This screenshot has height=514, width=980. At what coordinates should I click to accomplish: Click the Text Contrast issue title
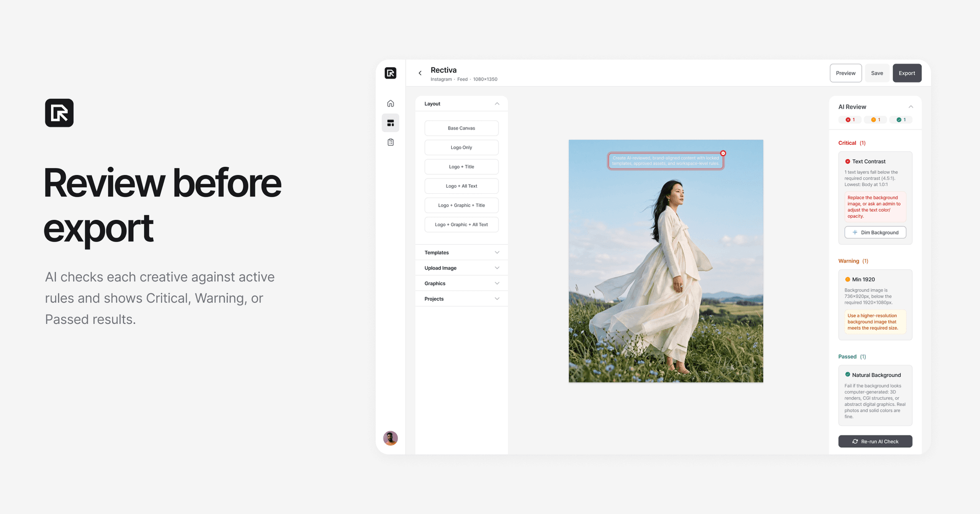click(x=869, y=162)
